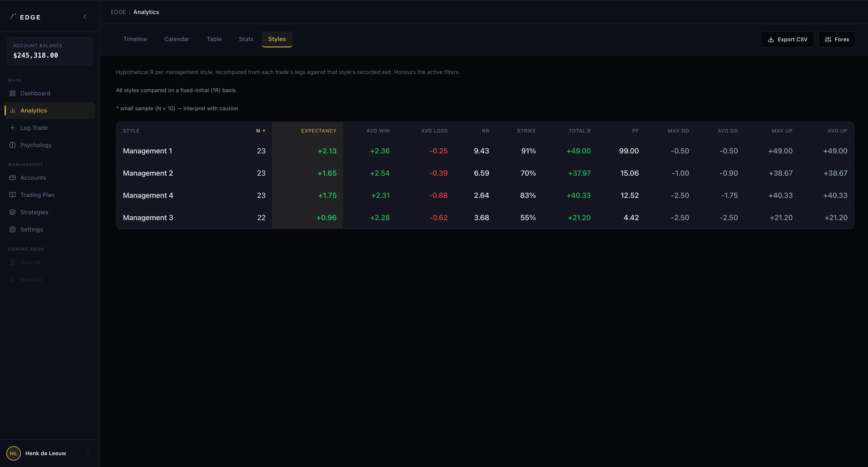Select the Management 1 row name
The height and width of the screenshot is (467, 868).
point(148,151)
